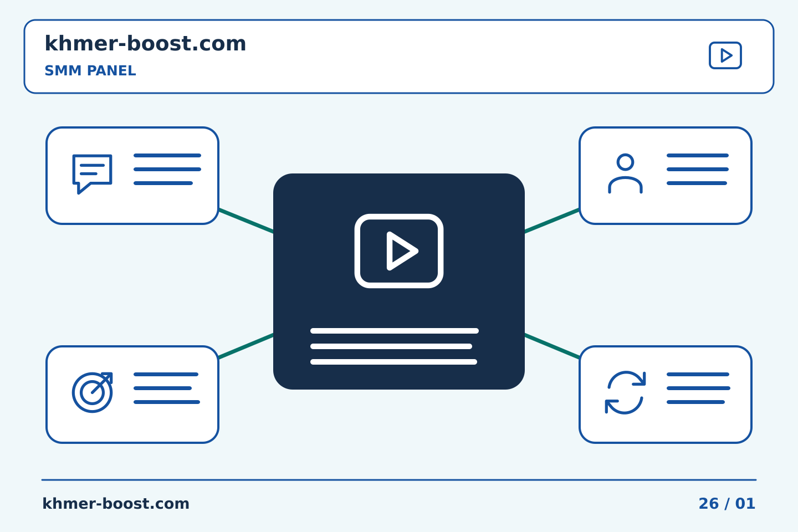Select the chat message bubble icon

point(92,174)
